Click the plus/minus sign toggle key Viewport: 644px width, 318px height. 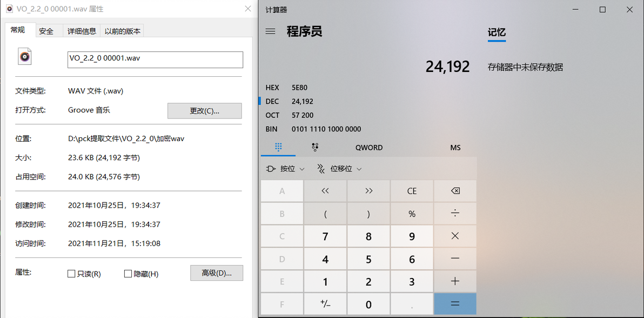(325, 304)
